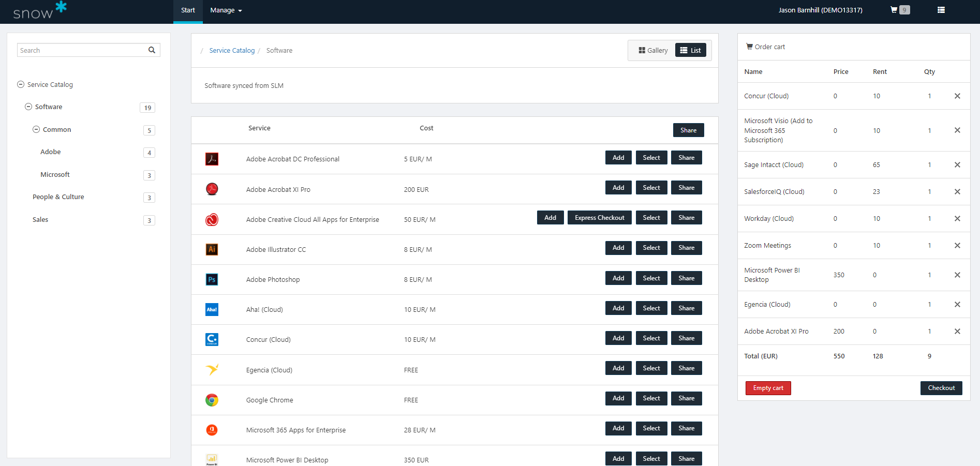Remove Adobe Acrobat XI Pro from cart

[x=957, y=331]
